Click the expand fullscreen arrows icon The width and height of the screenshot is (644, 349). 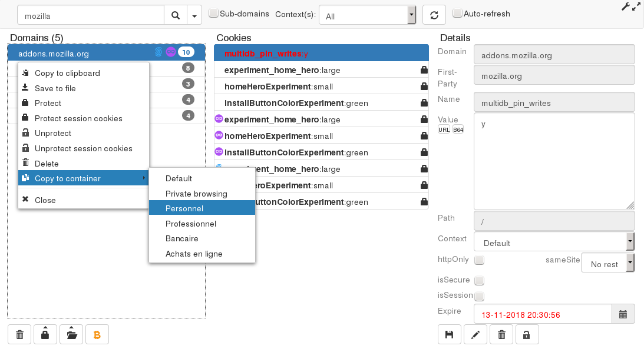point(636,6)
